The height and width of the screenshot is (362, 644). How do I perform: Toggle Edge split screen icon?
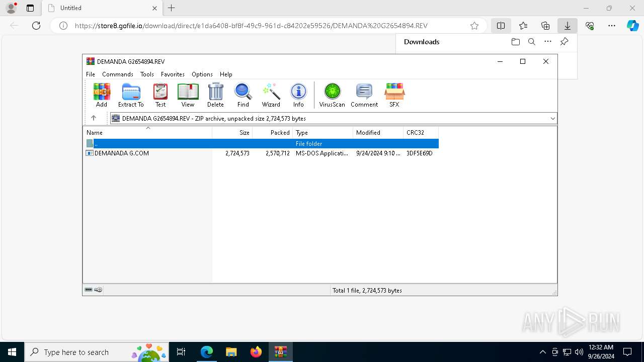[501, 26]
